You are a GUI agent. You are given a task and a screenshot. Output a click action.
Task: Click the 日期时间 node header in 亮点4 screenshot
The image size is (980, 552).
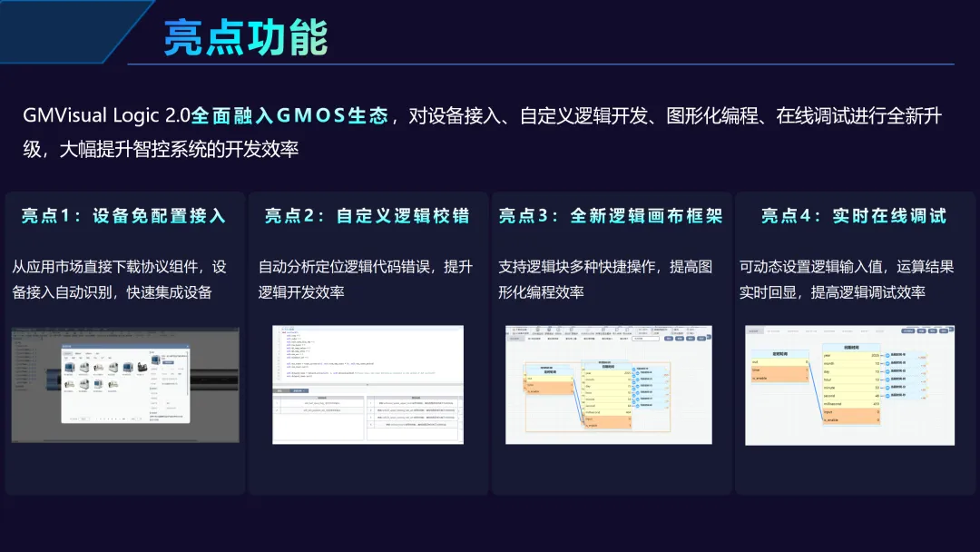pos(851,347)
